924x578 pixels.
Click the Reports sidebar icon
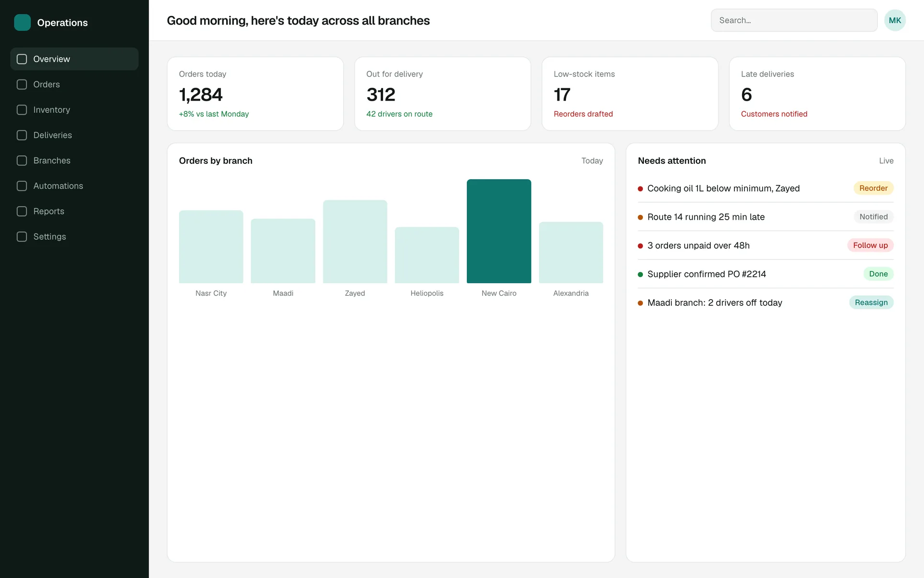click(22, 211)
